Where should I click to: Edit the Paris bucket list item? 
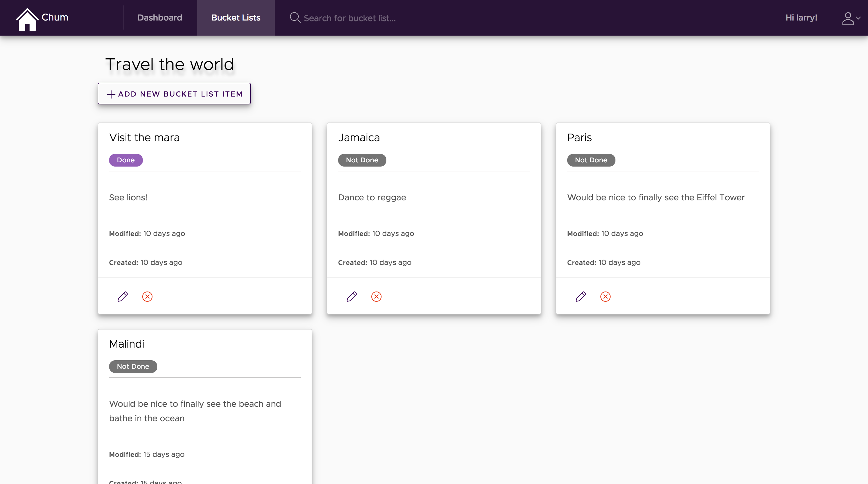click(x=580, y=297)
